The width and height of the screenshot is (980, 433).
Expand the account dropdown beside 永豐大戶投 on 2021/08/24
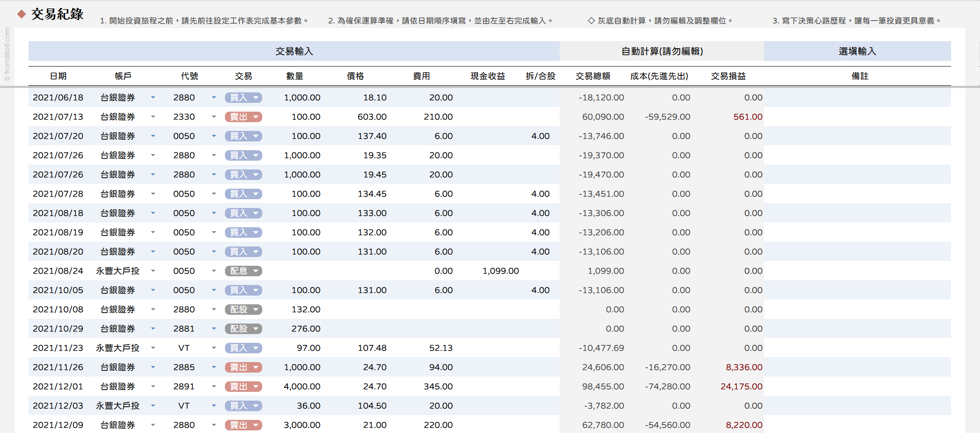(x=153, y=271)
